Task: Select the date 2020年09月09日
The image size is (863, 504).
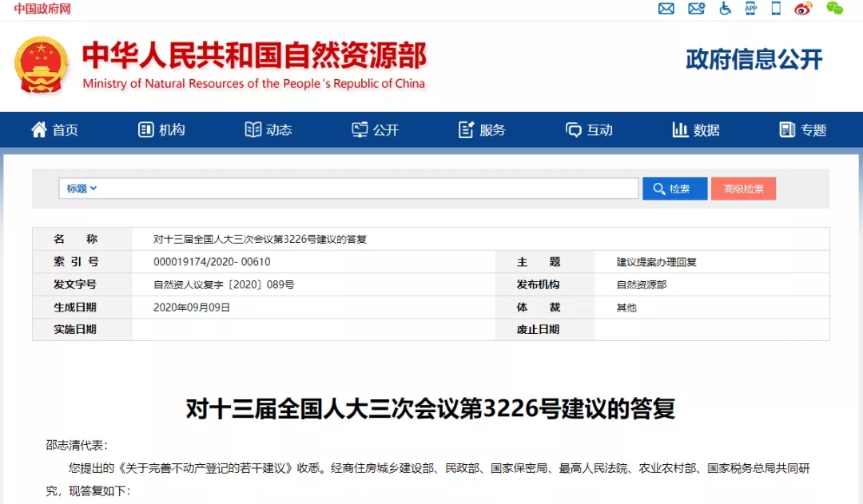Action: 192,307
